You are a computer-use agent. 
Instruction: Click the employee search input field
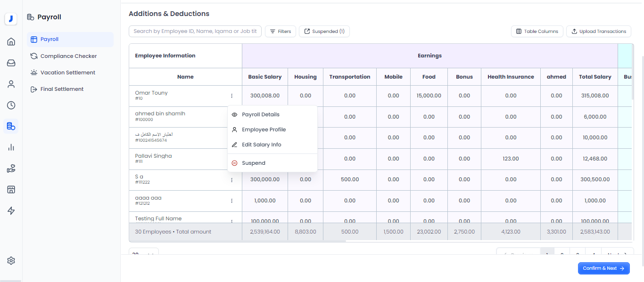click(195, 32)
